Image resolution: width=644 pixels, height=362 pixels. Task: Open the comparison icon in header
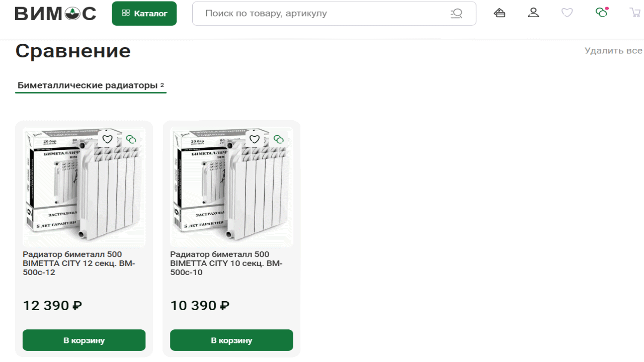click(601, 13)
